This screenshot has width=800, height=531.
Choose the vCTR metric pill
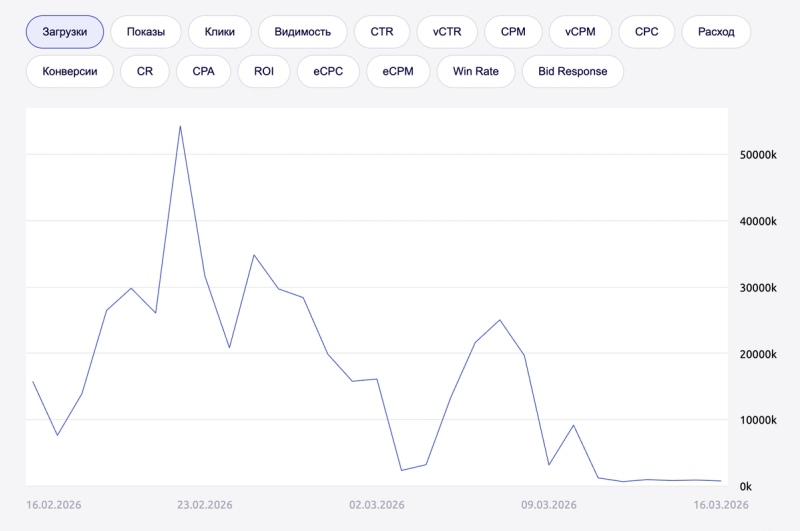(447, 32)
